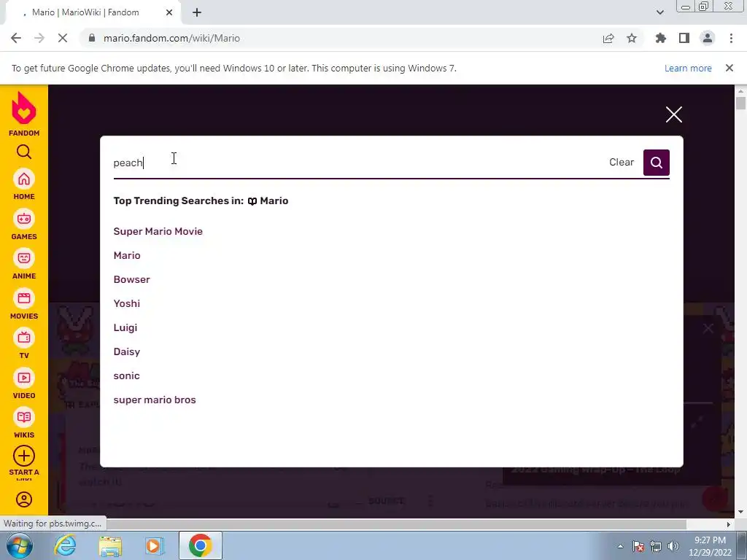Open Chrome extensions puzzle icon
Image resolution: width=747 pixels, height=560 pixels.
coord(660,38)
